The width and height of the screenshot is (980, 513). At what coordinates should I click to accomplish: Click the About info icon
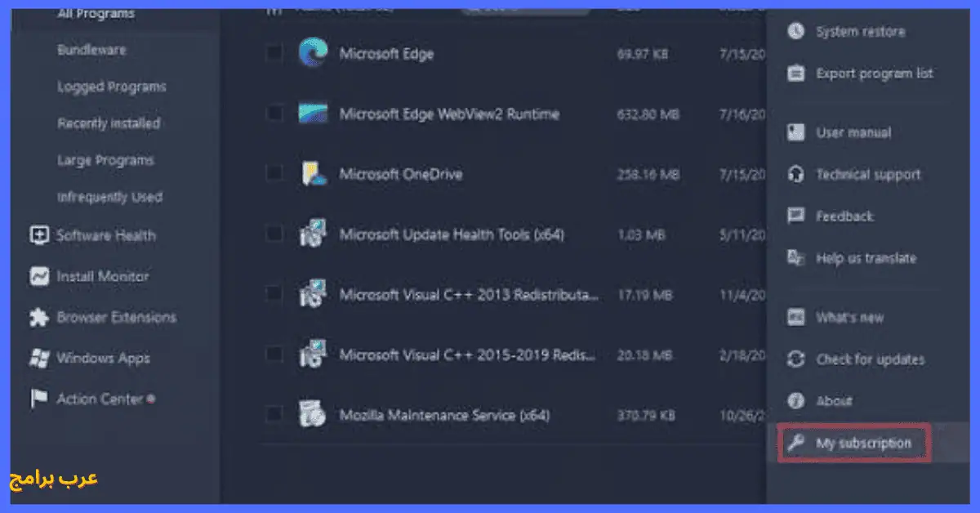point(795,401)
